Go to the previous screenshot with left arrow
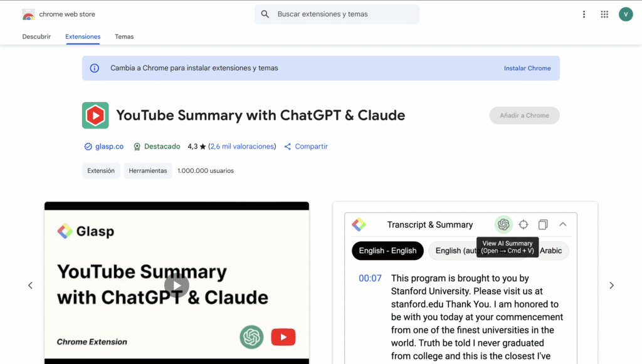642x364 pixels. point(30,286)
